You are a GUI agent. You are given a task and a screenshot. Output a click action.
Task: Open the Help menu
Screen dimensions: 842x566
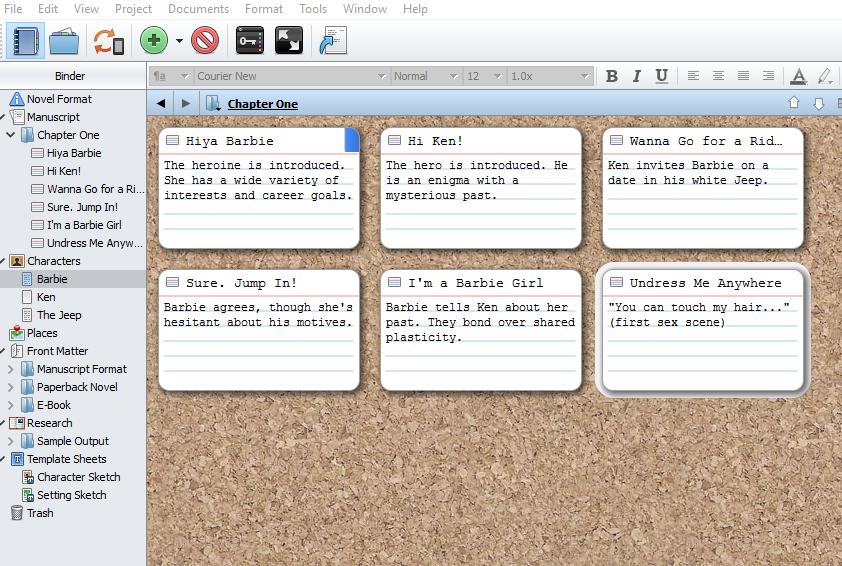coord(415,9)
